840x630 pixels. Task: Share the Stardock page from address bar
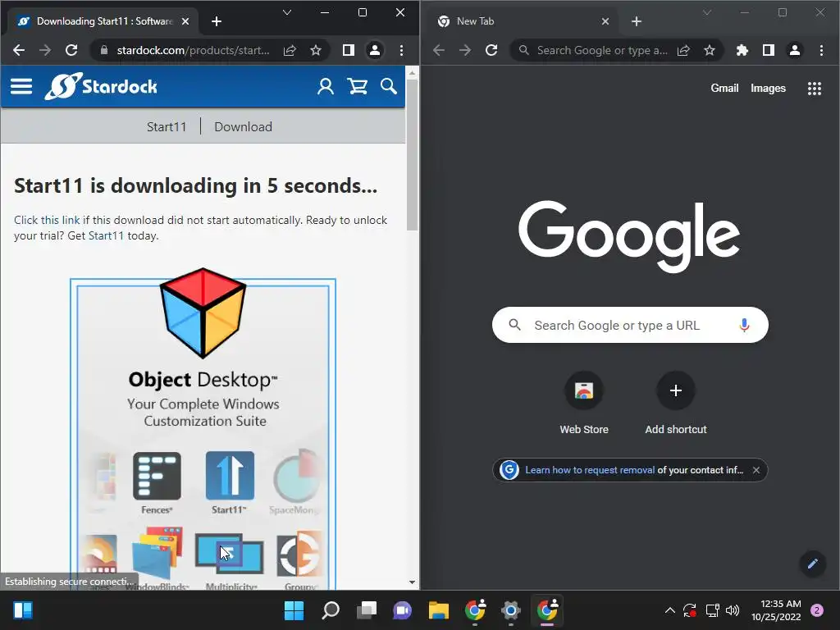coord(290,50)
